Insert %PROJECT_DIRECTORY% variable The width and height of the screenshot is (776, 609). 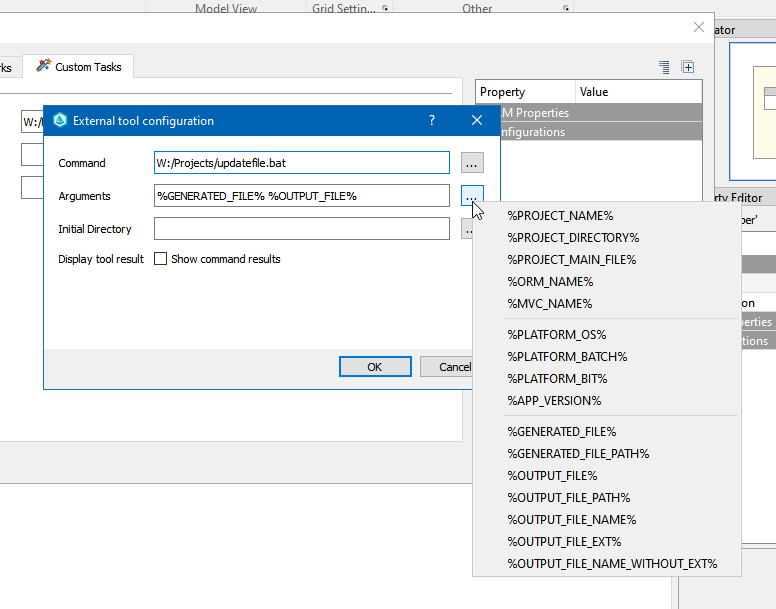[x=607, y=238]
